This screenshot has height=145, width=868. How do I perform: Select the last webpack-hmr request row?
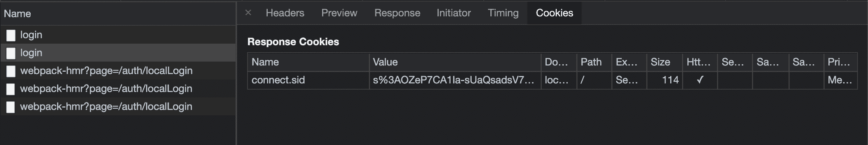click(x=118, y=106)
